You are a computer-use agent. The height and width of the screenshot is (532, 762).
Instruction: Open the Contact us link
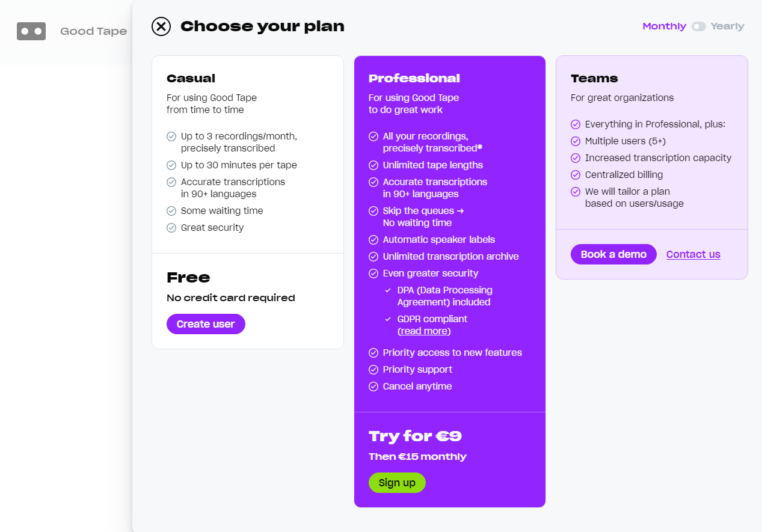(693, 254)
